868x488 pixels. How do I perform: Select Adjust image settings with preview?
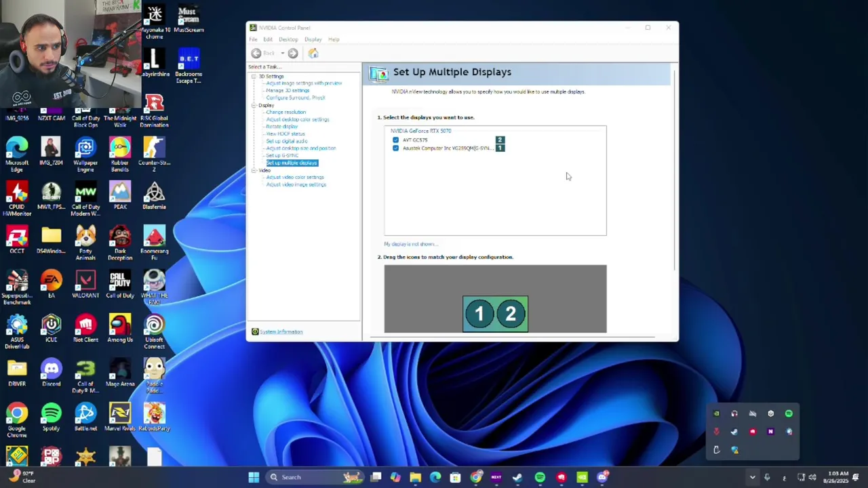[x=304, y=83]
